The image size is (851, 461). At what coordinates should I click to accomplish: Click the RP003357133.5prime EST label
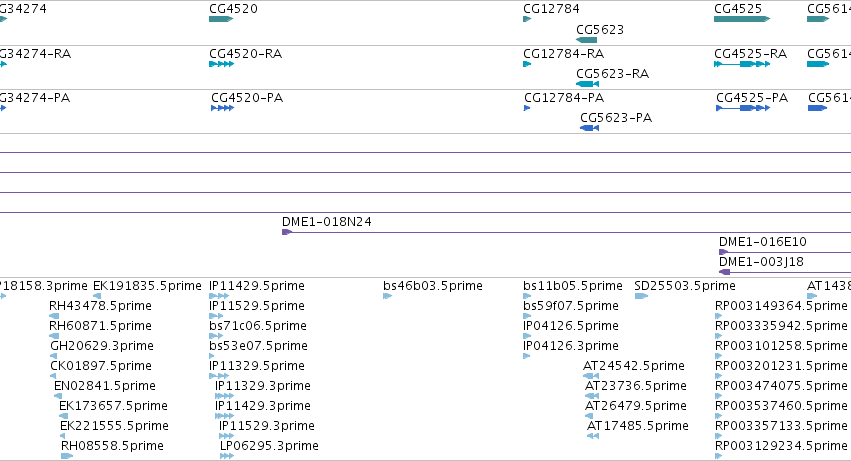tap(782, 426)
